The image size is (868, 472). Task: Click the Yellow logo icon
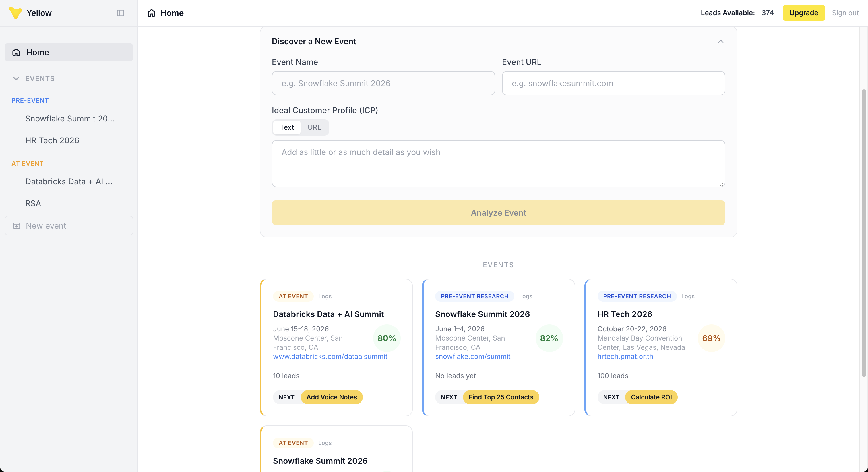[15, 13]
